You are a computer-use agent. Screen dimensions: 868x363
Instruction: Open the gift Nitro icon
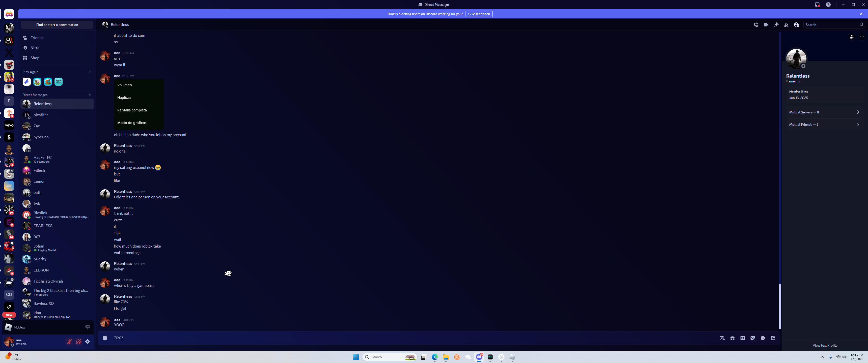(732, 338)
